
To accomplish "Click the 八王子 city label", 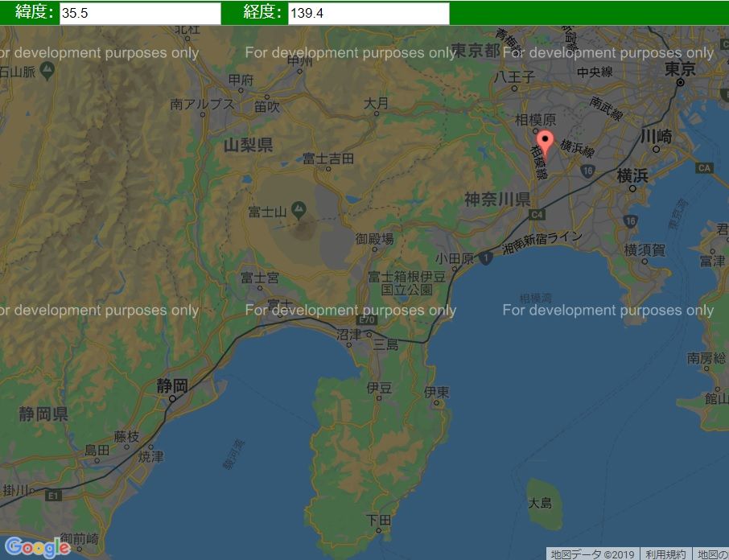I will tap(514, 76).
